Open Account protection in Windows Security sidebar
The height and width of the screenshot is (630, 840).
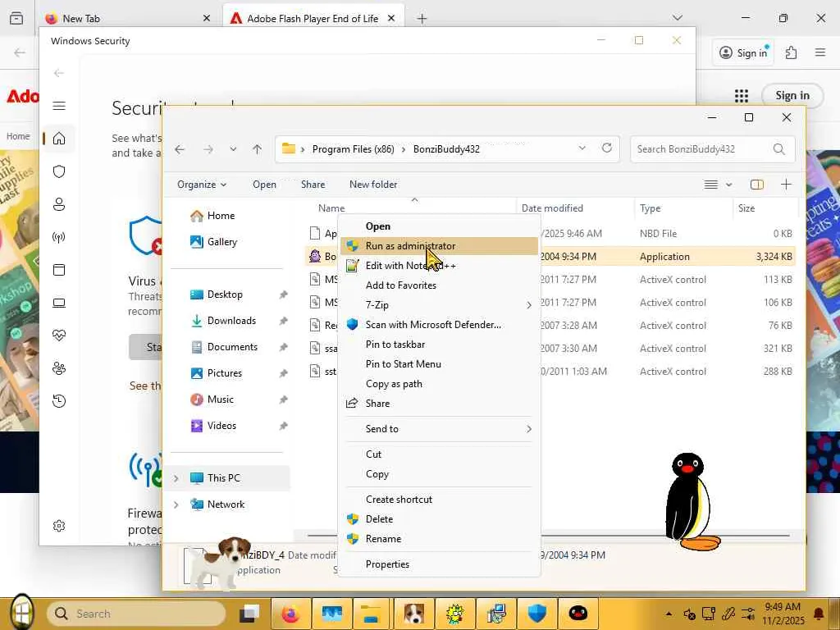pos(59,204)
